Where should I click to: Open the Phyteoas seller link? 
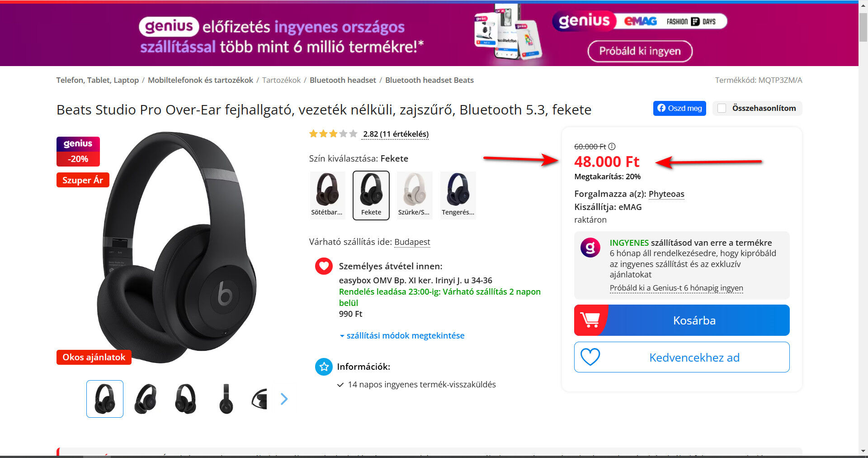666,194
